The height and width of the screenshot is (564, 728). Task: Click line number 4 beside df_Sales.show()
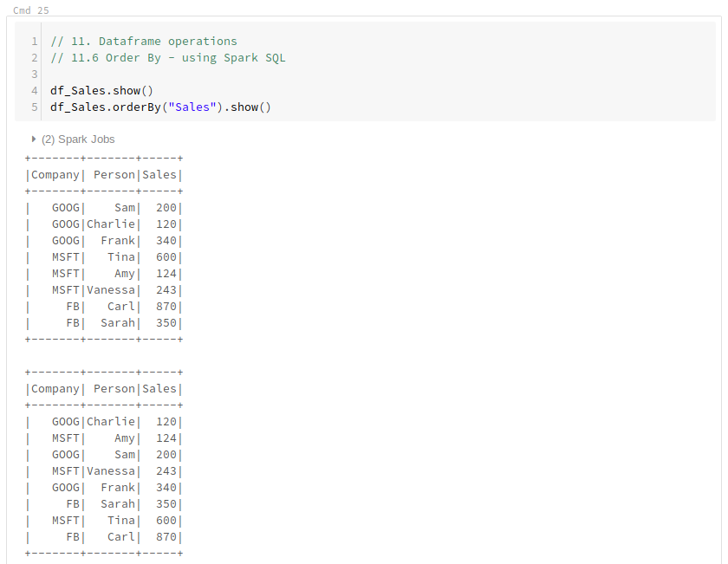pyautogui.click(x=33, y=90)
